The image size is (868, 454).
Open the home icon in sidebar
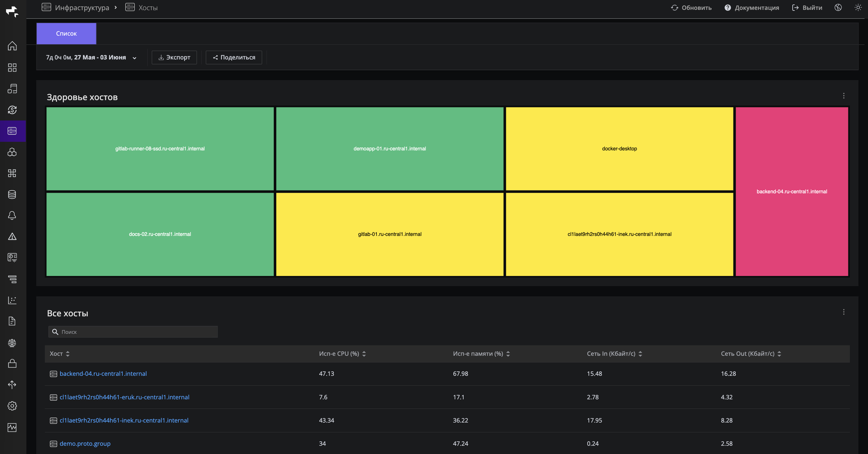pyautogui.click(x=12, y=46)
